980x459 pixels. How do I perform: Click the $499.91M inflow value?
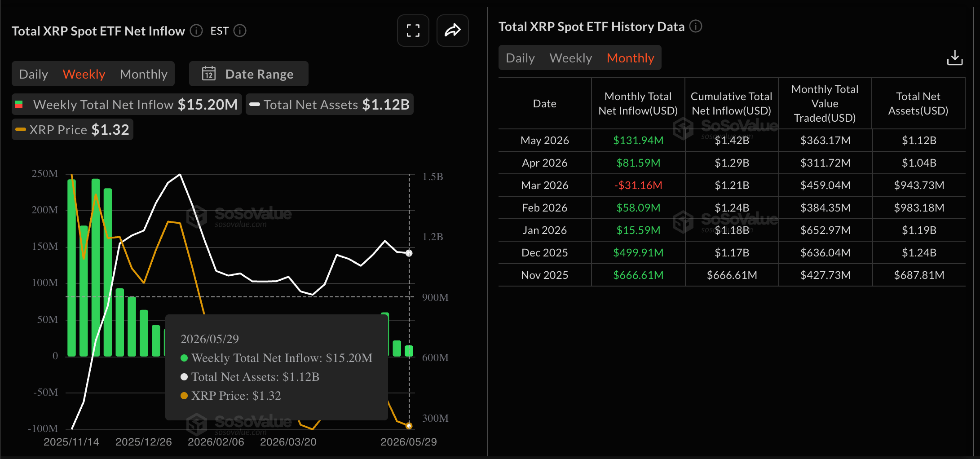[638, 252]
